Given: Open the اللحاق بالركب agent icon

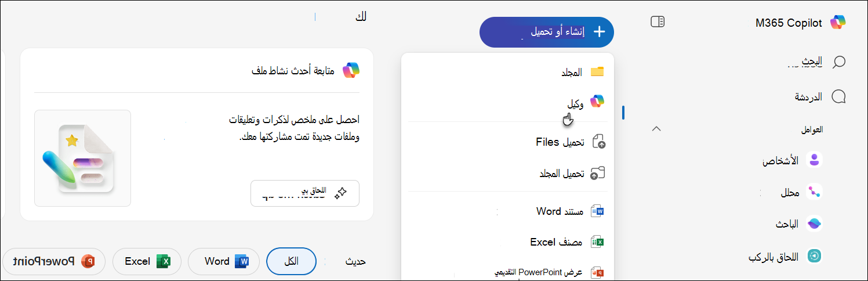Looking at the screenshot, I should pos(815,256).
